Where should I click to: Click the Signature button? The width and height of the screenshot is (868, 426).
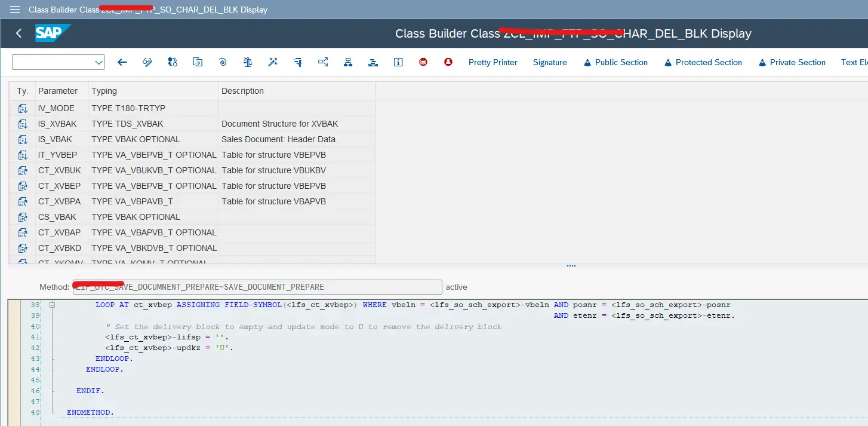(550, 62)
